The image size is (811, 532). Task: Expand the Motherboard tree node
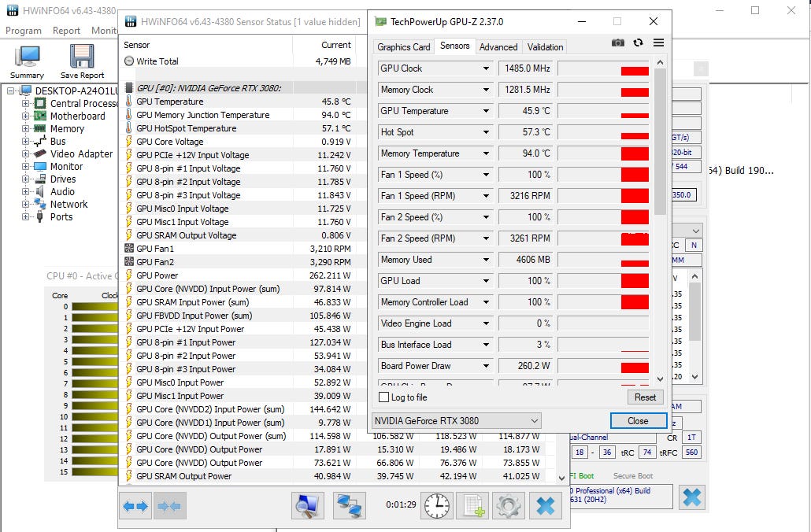point(25,116)
